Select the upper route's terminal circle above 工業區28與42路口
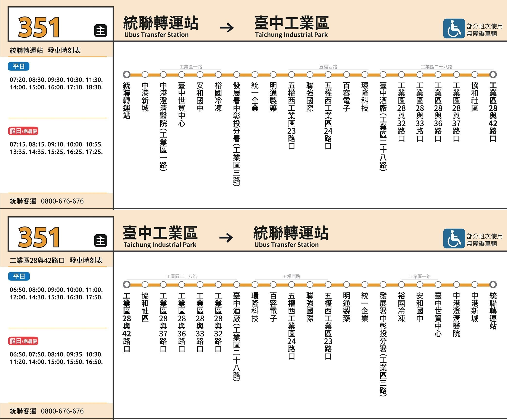The image size is (507, 420). point(493,74)
